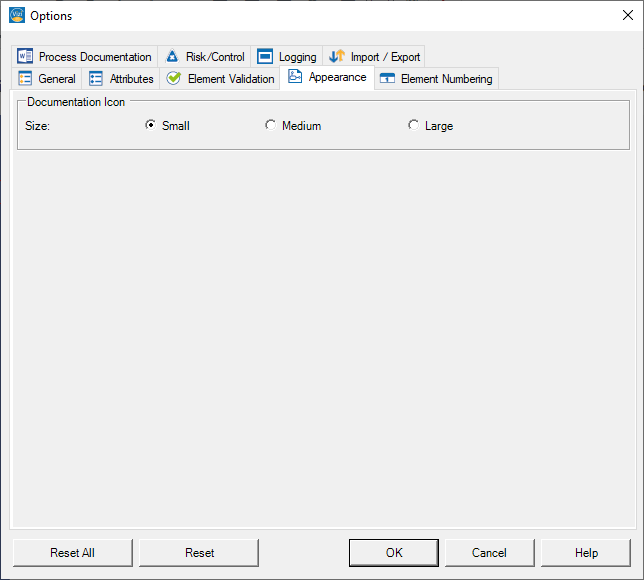Choose Medium documentation icon size
644x580 pixels.
pos(270,126)
